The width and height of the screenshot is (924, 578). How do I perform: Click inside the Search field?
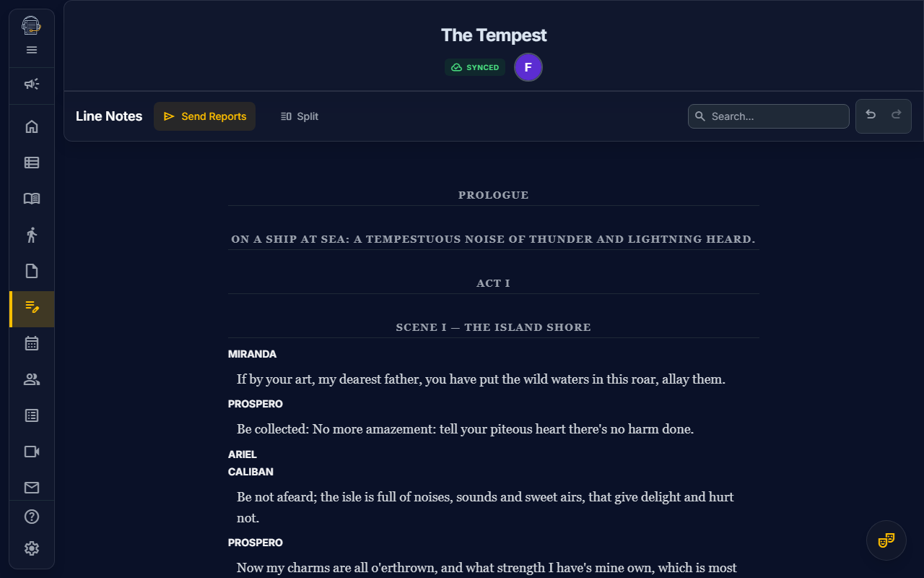[x=768, y=116]
